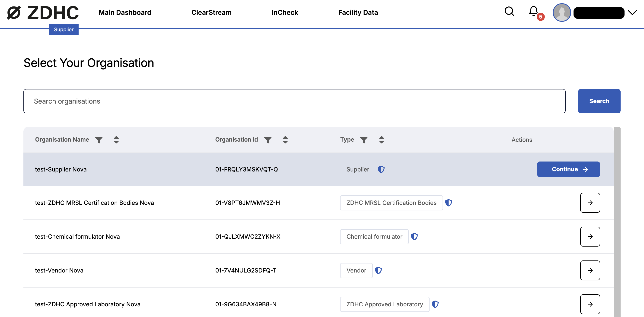Sort by Type column
Screen dimensions: 644x317
[x=381, y=140]
